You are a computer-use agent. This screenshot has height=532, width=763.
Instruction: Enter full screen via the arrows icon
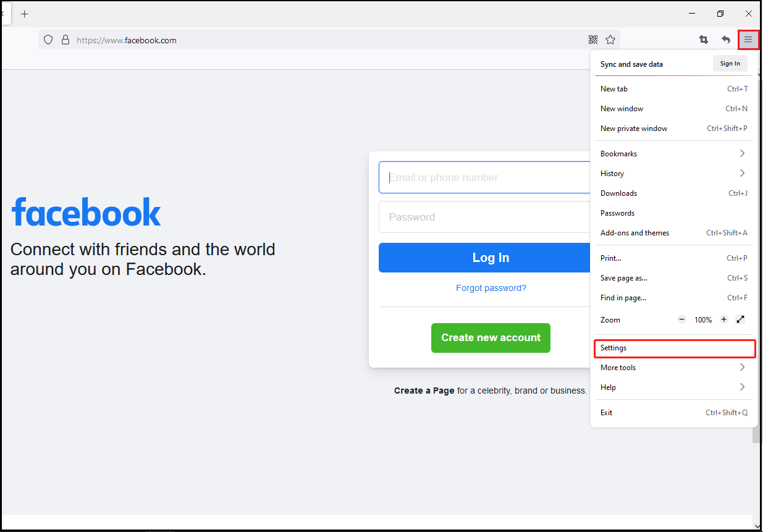741,319
